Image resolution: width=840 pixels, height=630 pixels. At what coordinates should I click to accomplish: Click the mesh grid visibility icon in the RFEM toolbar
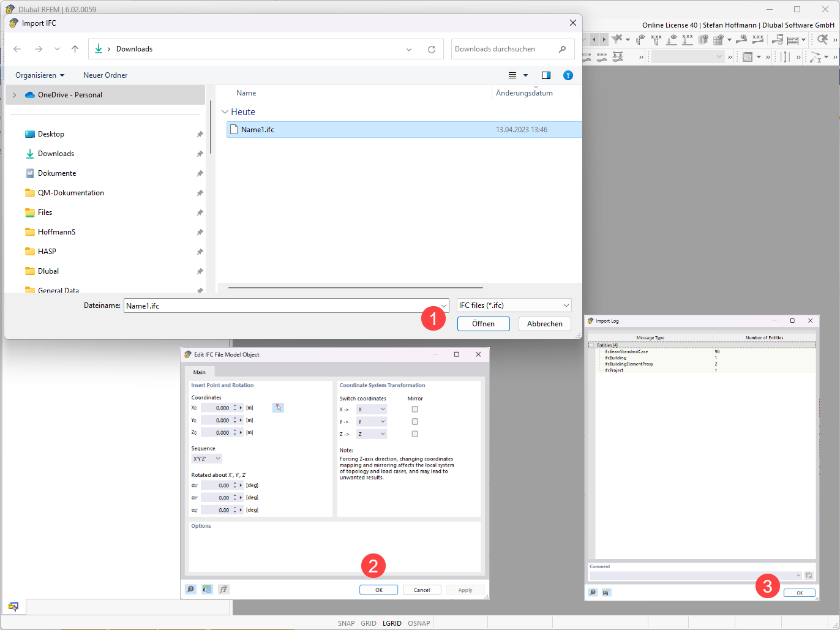[x=719, y=40]
